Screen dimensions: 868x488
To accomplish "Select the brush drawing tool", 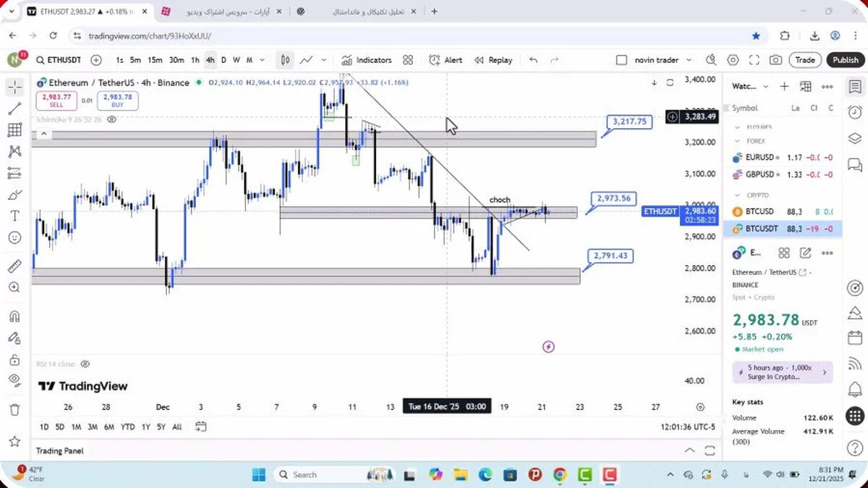I will coord(14,195).
